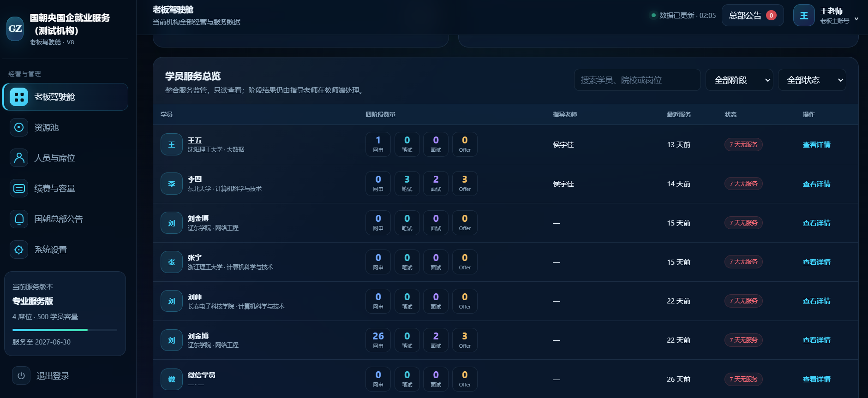
Task: Open 续费与容量 in the sidebar
Action: tap(65, 188)
